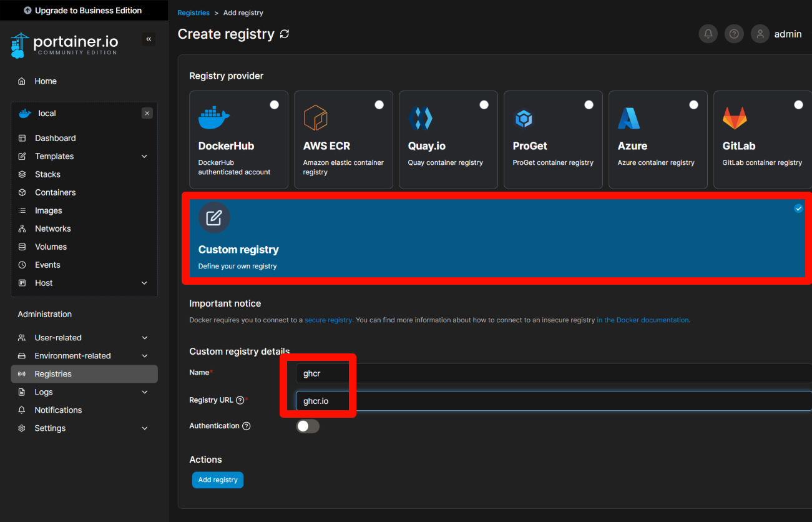Click the checked Custom registry radio button
812x522 pixels.
coord(798,209)
